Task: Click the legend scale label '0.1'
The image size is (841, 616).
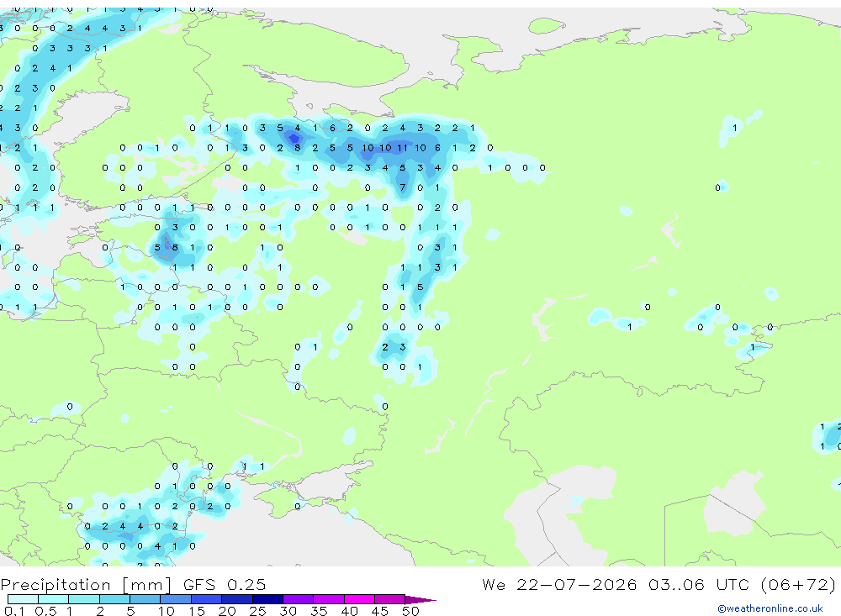Action: (x=14, y=611)
